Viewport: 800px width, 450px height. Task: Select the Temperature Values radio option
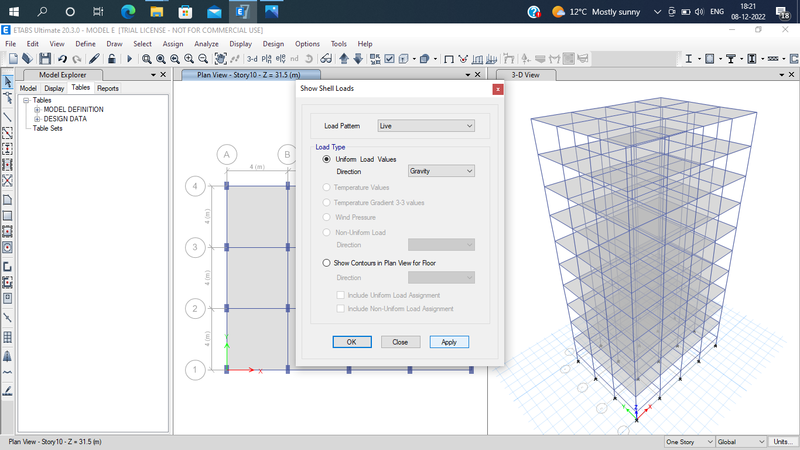point(327,187)
